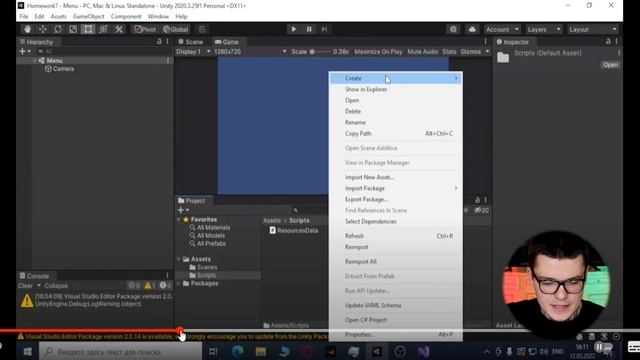Viewport: 640px width, 360px height.
Task: Toggle Maximize On Play
Action: (378, 52)
